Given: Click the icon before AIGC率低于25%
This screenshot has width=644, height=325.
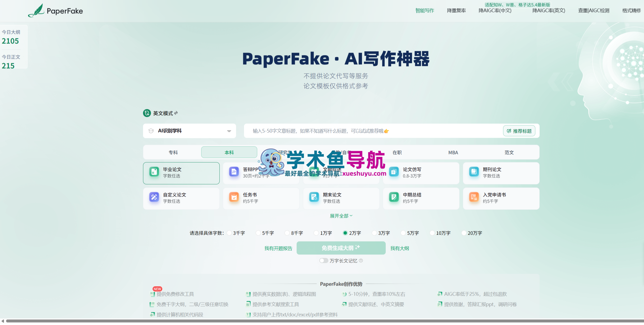Looking at the screenshot, I should [x=440, y=294].
